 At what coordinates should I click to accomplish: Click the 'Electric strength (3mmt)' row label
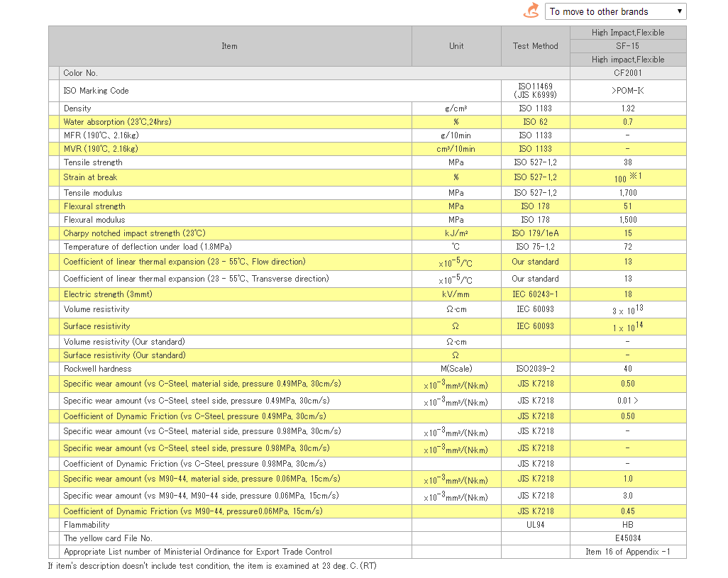coord(108,294)
